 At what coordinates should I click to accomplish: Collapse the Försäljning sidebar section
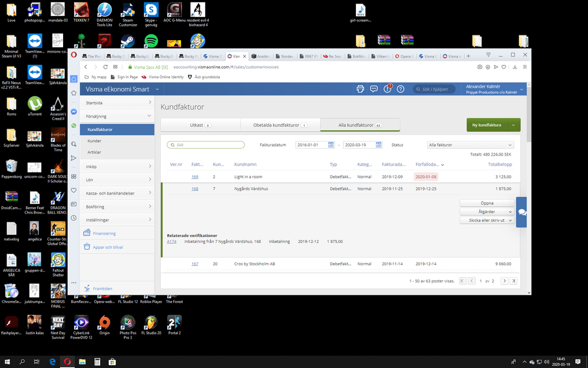[x=117, y=116]
